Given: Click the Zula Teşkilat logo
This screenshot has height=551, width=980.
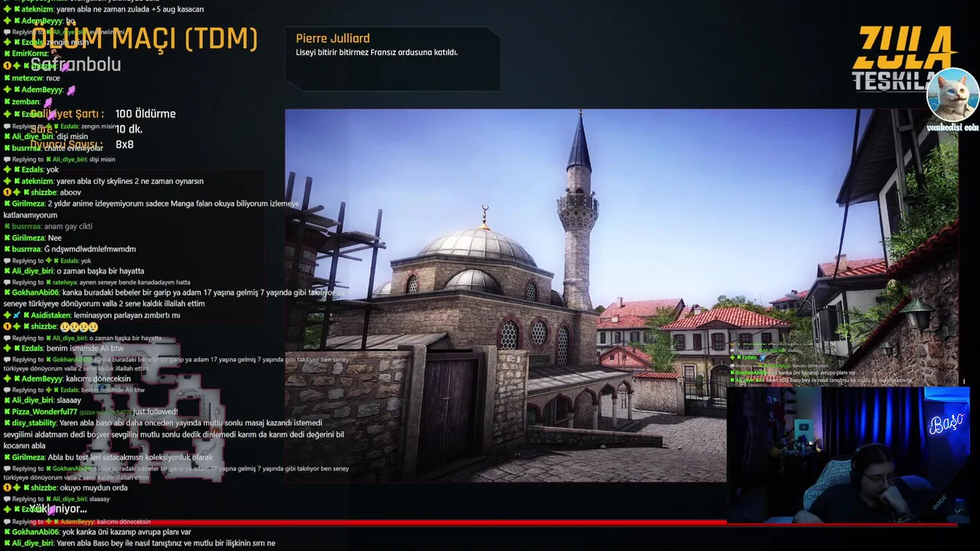Looking at the screenshot, I should (903, 58).
